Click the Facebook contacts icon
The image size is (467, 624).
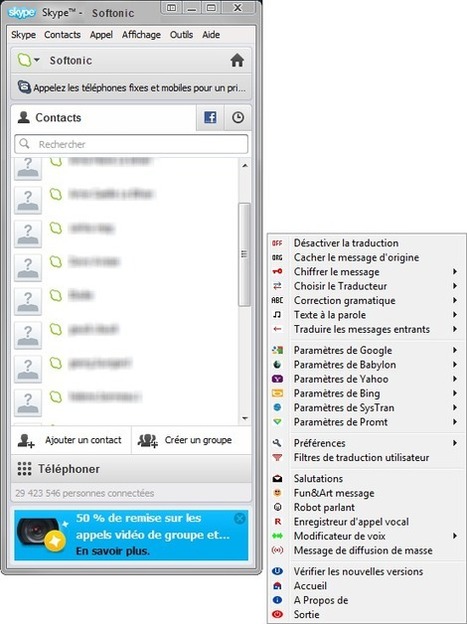click(210, 117)
